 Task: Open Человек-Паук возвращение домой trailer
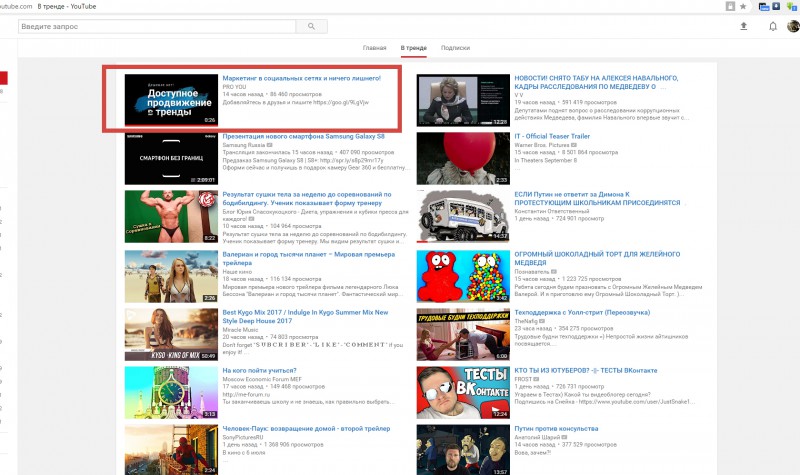[x=306, y=429]
